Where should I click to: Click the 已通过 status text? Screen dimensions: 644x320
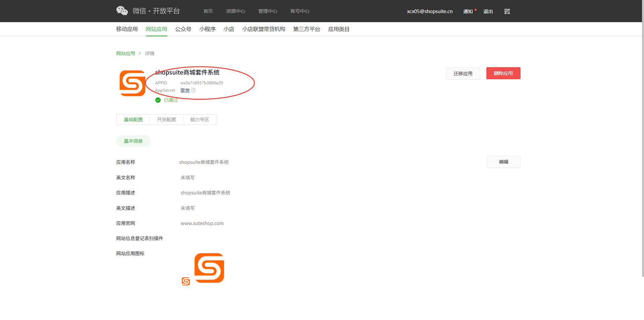pos(171,100)
